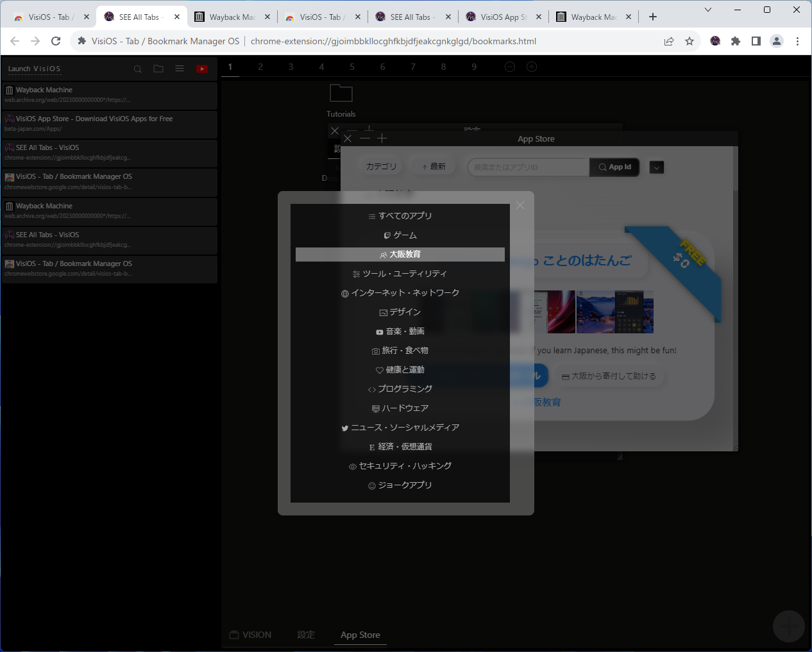This screenshot has height=652, width=812.
Task: Open the Chrome tab search chevron
Action: (708, 10)
